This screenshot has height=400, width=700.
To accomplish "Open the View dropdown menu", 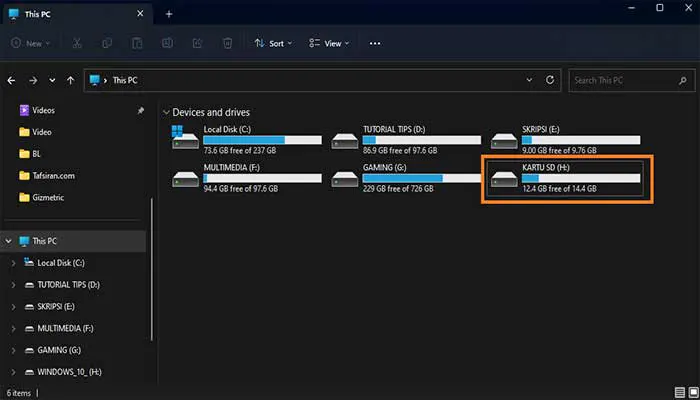I will coord(329,43).
